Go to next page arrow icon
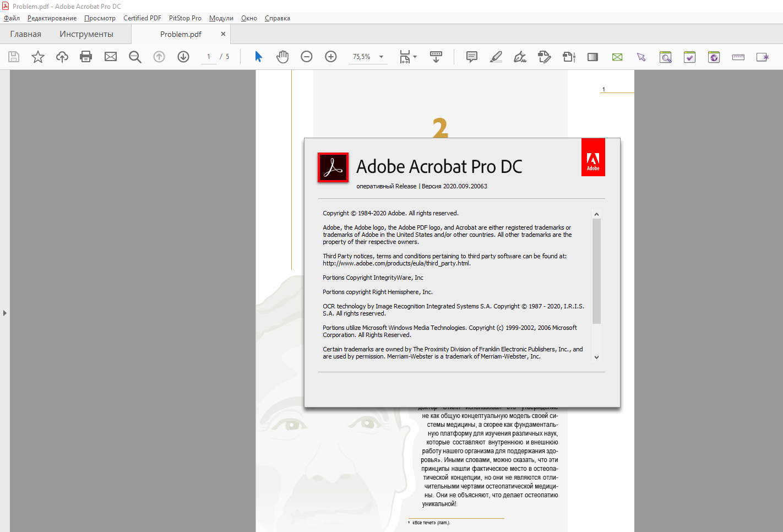This screenshot has width=783, height=532. 183,57
